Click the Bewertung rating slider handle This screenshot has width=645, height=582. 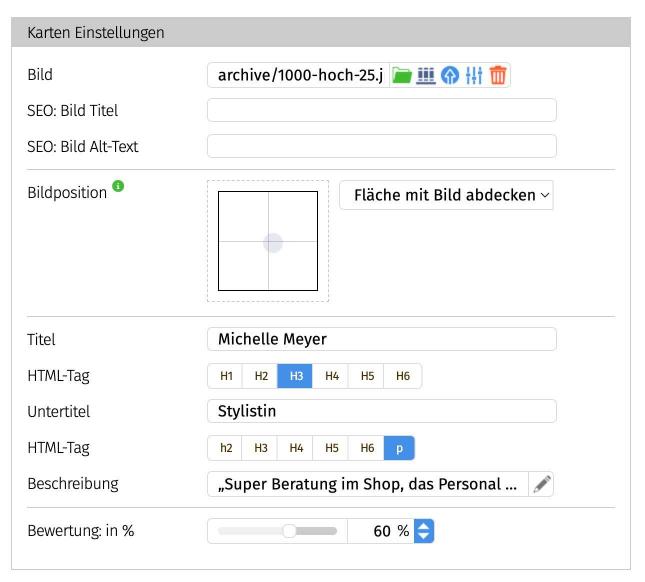point(289,531)
